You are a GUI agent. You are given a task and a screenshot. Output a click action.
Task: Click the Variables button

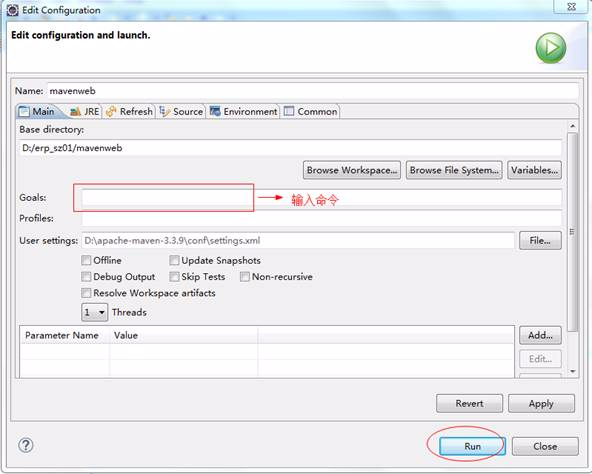[x=534, y=170]
